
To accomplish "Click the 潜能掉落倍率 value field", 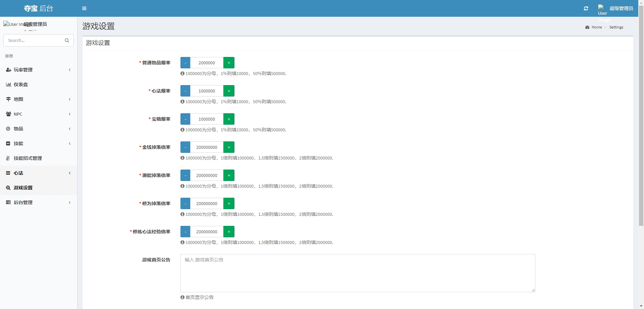I will (207, 175).
